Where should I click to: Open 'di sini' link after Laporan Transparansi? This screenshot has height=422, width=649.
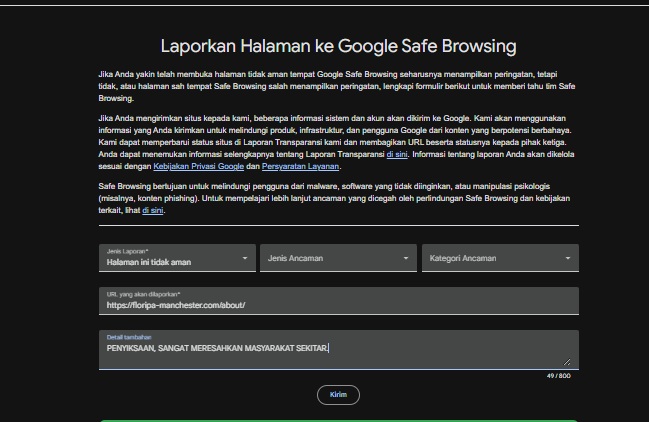(x=397, y=154)
